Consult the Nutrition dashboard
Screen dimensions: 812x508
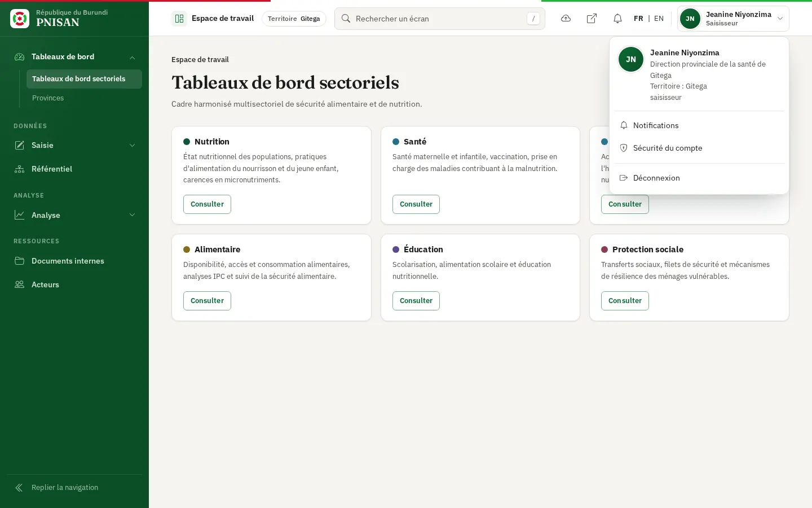click(x=207, y=204)
